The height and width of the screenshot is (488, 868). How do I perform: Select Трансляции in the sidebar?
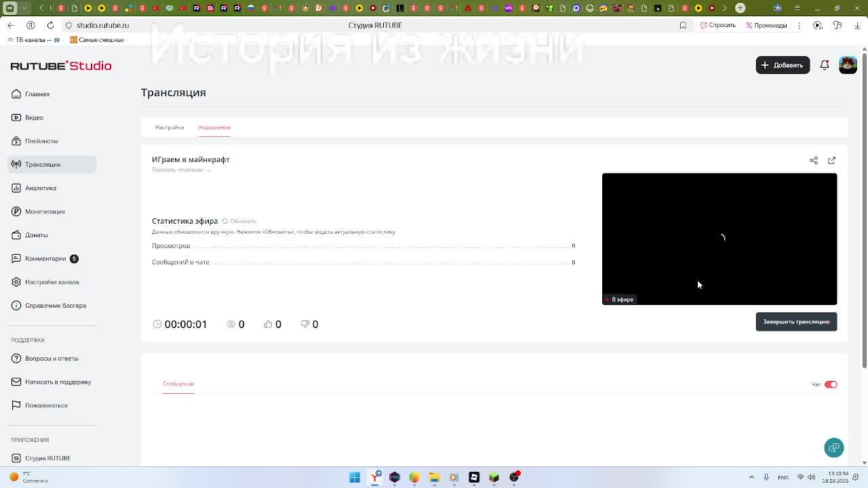[x=52, y=165]
